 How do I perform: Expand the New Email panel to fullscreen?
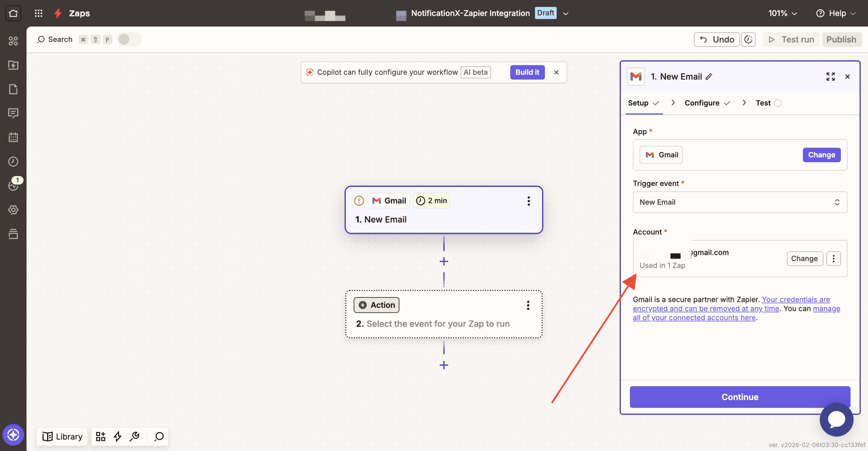point(830,77)
